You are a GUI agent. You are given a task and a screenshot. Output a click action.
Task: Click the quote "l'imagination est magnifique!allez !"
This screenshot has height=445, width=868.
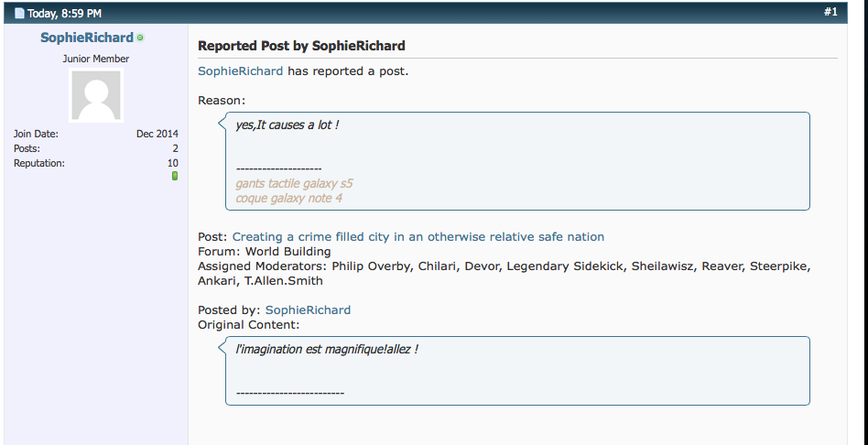tap(327, 349)
